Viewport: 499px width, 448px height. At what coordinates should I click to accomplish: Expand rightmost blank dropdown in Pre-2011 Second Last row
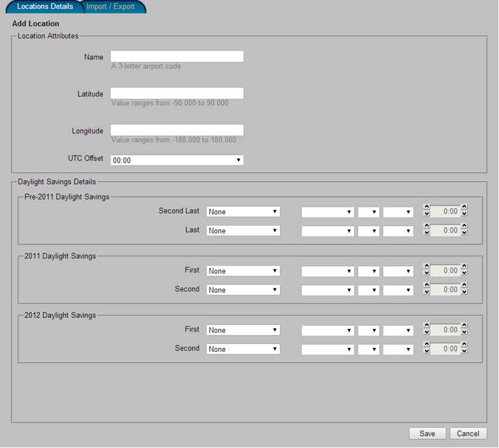point(398,212)
